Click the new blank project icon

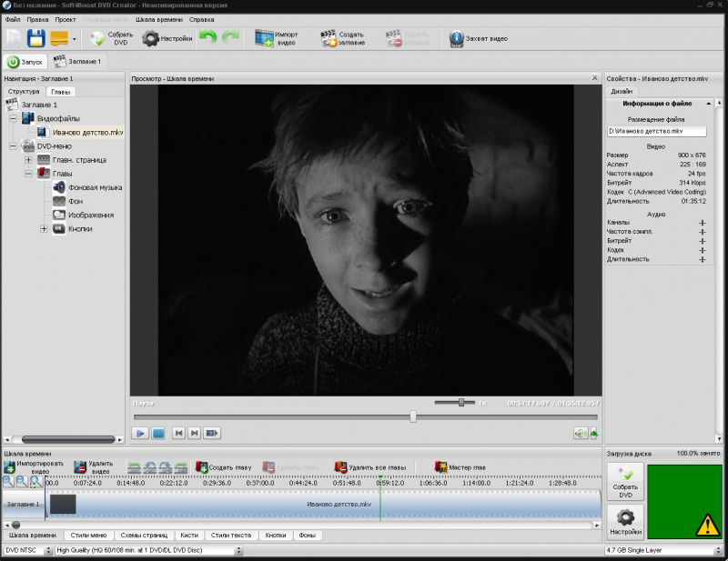click(14, 38)
